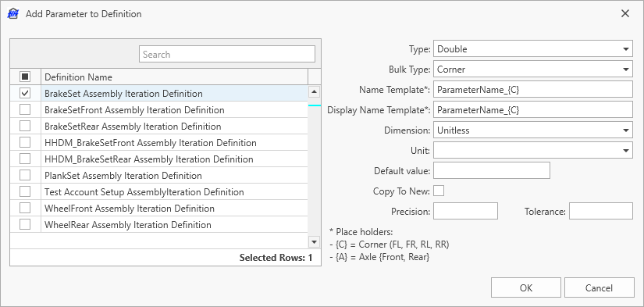Check WheelFront Assembly Iteration Definition checkbox
Screen dimensions: 644x307
[x=25, y=209]
